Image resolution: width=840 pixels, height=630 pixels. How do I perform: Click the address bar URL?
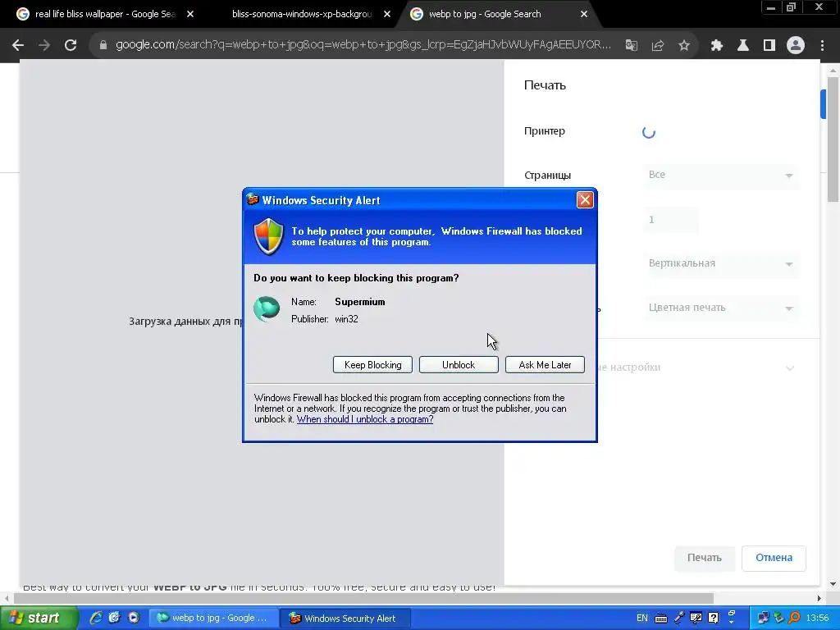[363, 45]
